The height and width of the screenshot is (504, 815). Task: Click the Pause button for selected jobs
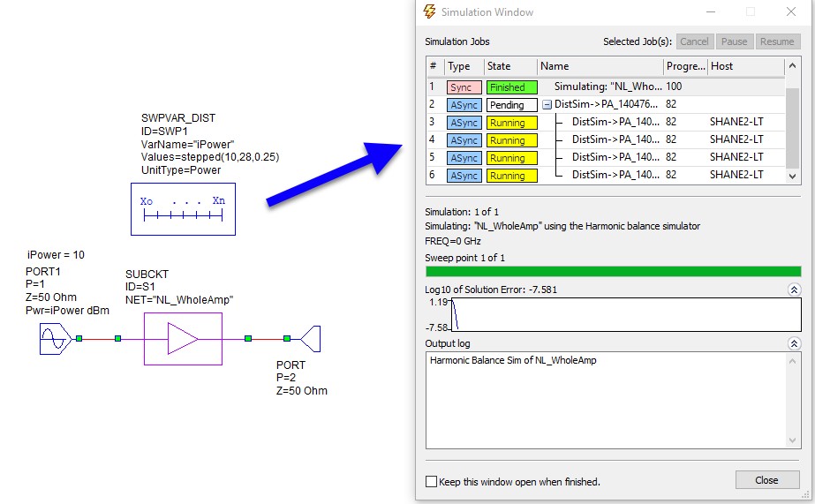[734, 41]
